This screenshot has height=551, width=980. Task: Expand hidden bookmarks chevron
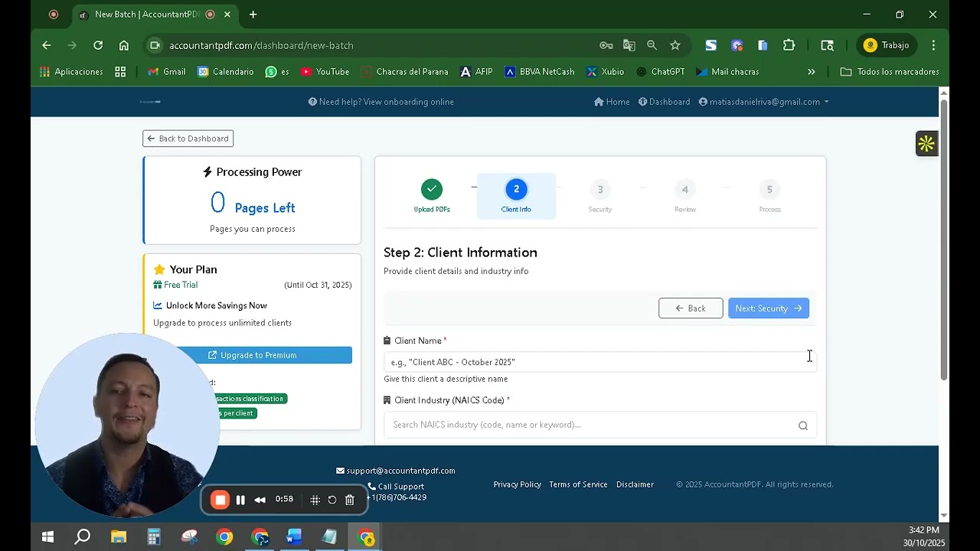(812, 72)
